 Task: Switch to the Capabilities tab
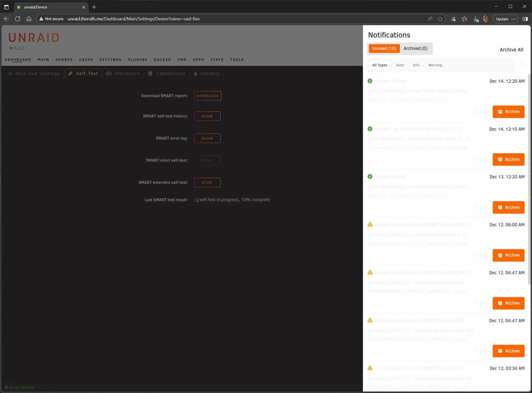(167, 73)
